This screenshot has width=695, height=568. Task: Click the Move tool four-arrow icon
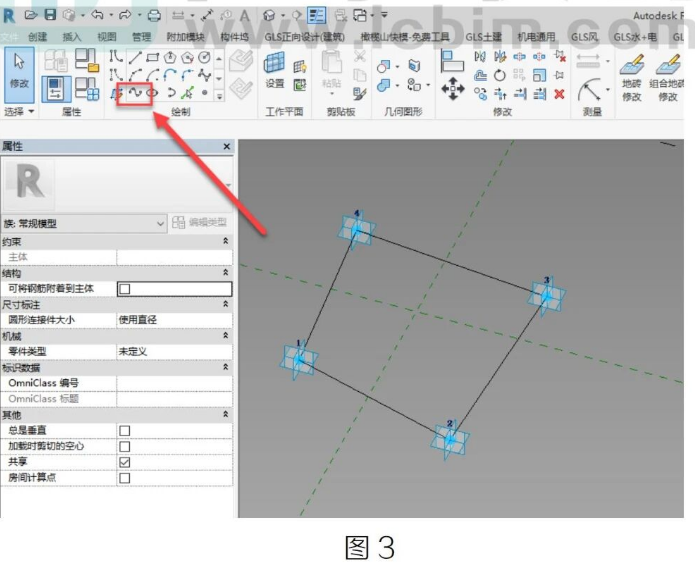point(453,88)
